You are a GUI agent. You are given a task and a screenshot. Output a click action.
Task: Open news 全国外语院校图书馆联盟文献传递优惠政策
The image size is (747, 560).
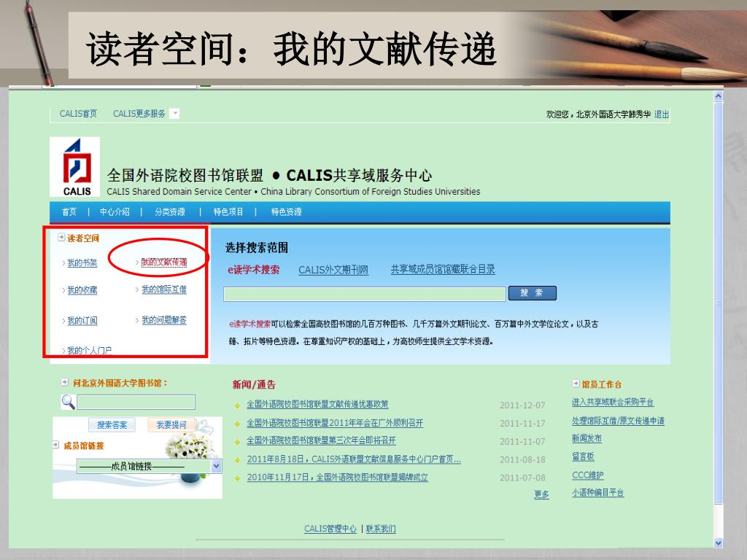tap(317, 404)
